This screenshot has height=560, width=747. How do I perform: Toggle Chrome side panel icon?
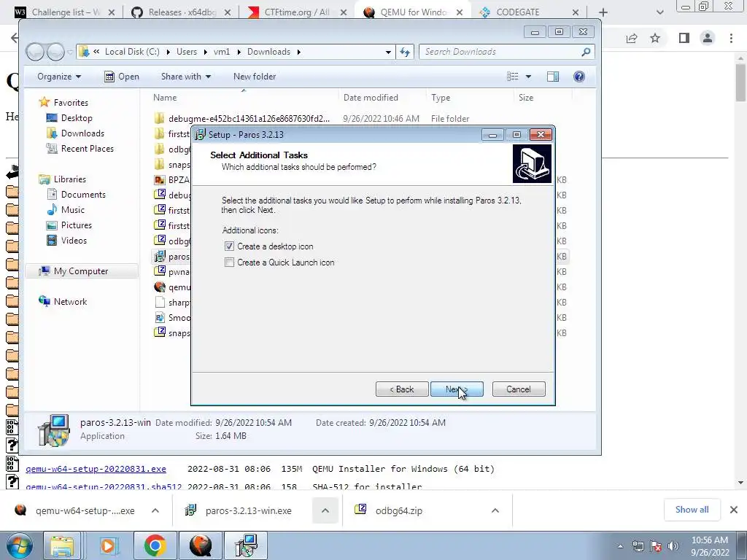[x=684, y=38]
